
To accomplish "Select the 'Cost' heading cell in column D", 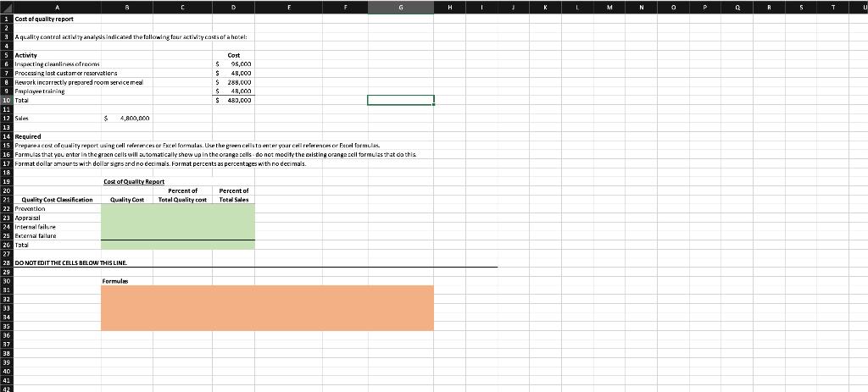I will 233,55.
